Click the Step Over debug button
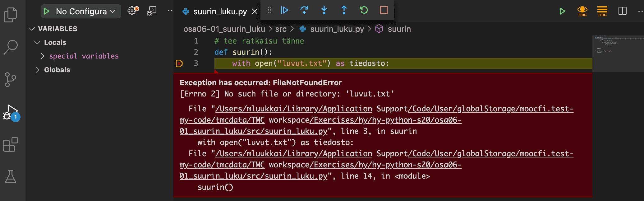 point(304,10)
